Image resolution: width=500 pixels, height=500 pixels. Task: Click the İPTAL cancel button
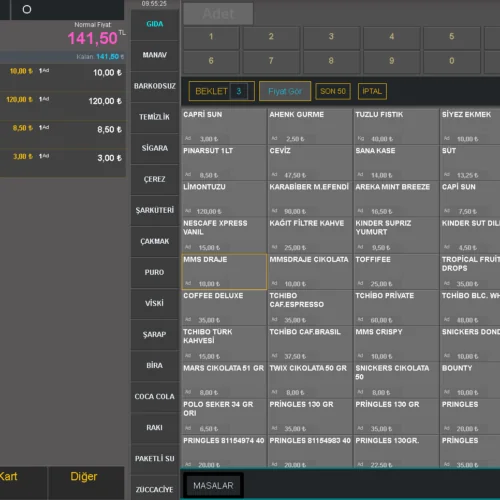pos(372,91)
